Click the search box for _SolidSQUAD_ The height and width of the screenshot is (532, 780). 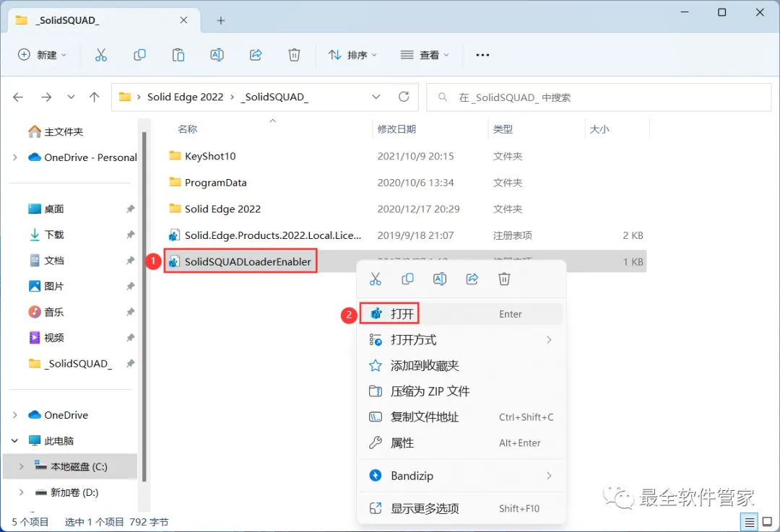tap(599, 97)
